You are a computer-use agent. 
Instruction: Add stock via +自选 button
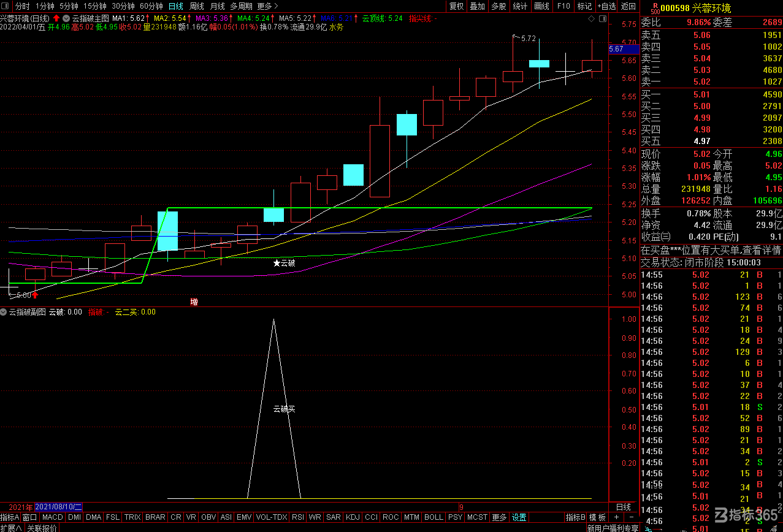[x=606, y=6]
